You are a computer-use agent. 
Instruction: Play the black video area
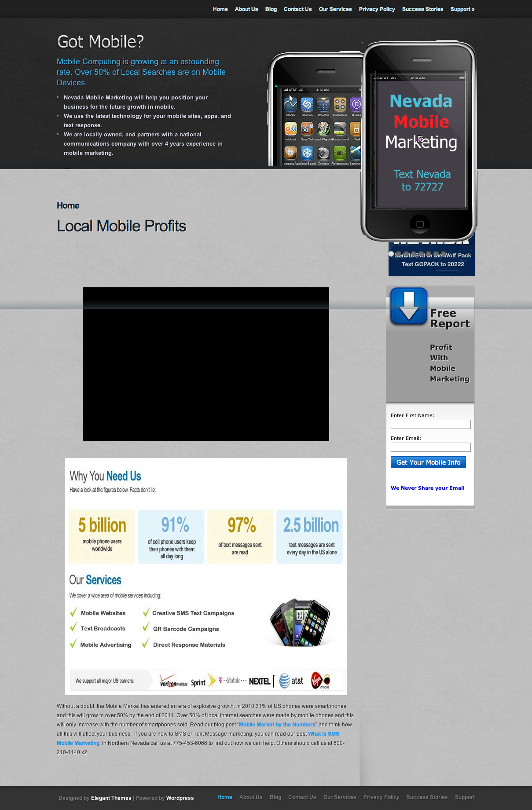click(206, 364)
